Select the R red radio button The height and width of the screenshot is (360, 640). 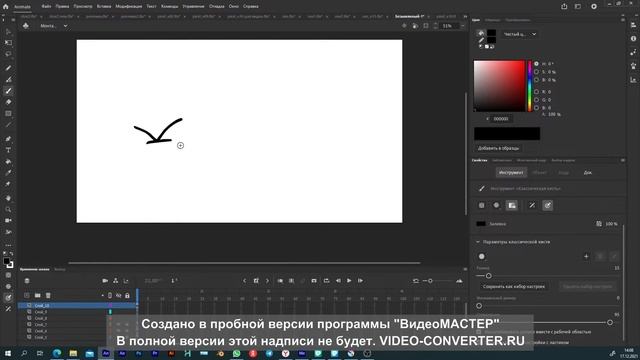pos(536,92)
